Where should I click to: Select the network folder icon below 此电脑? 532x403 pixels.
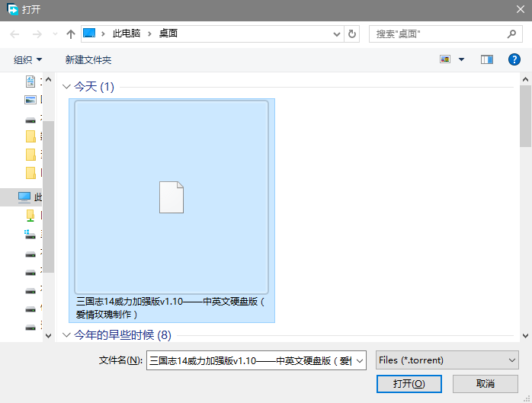coord(30,216)
